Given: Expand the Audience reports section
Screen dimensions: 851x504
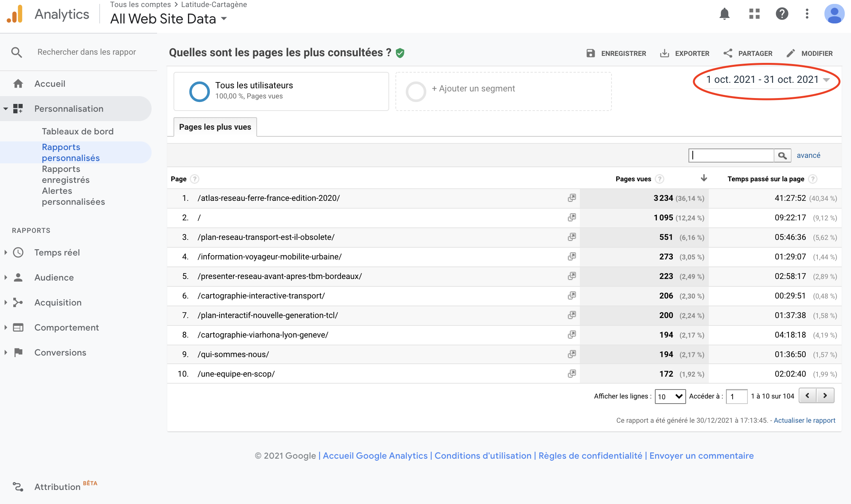Looking at the screenshot, I should pyautogui.click(x=54, y=277).
